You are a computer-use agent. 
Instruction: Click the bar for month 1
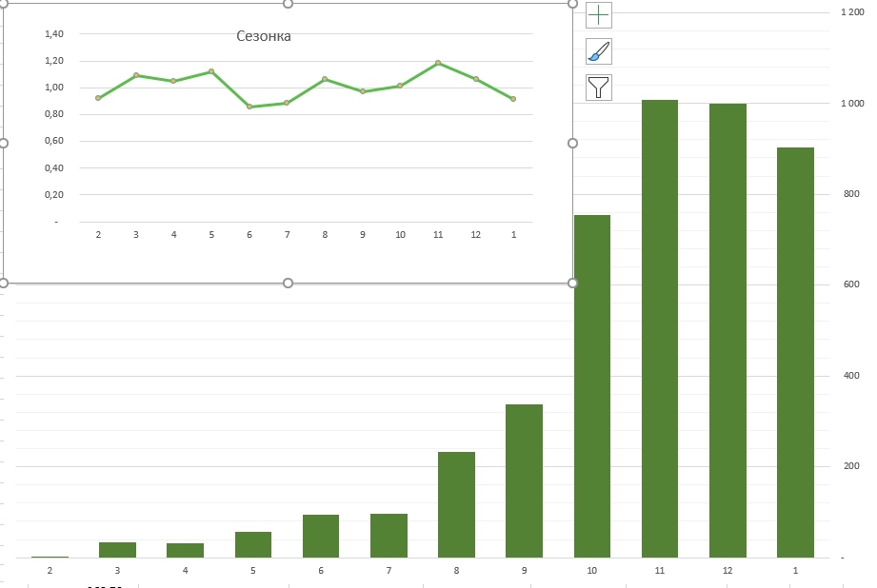click(x=795, y=353)
